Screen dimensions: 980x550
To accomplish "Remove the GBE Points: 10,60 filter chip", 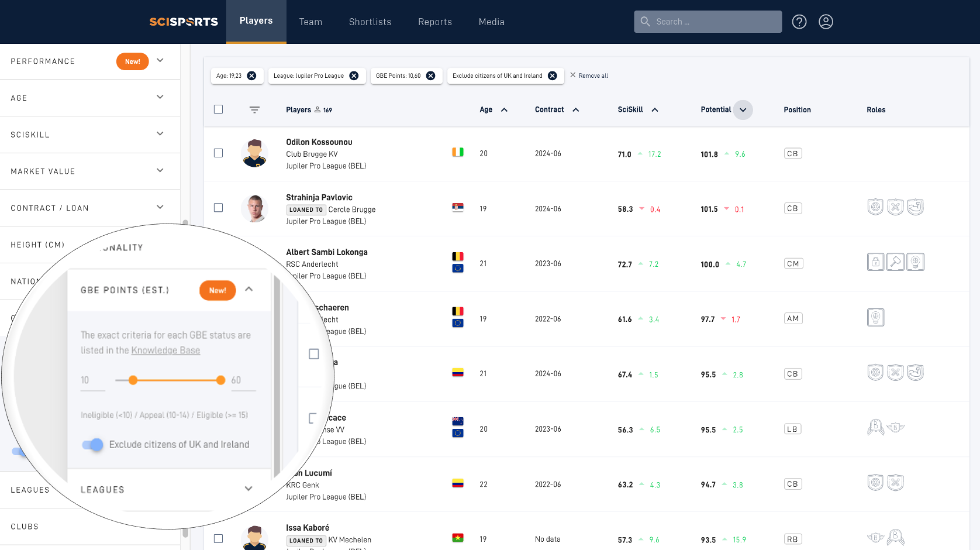I will [x=431, y=75].
